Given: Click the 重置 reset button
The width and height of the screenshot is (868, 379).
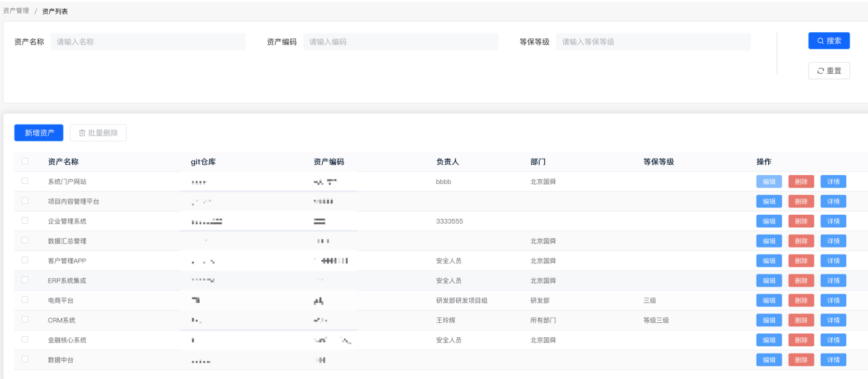Looking at the screenshot, I should coord(829,70).
